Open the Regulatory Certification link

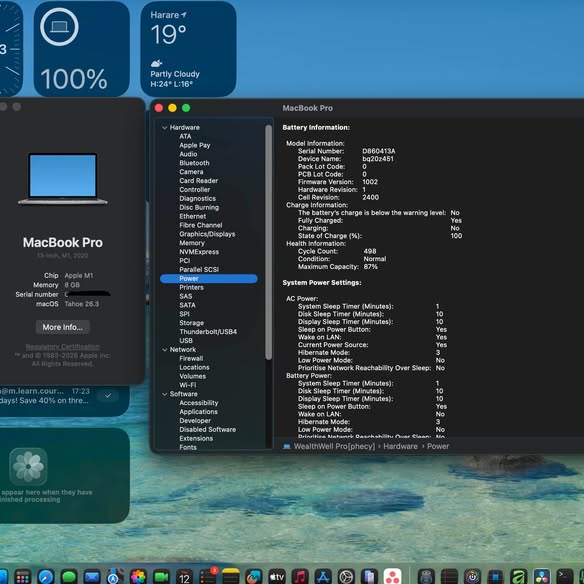63,347
